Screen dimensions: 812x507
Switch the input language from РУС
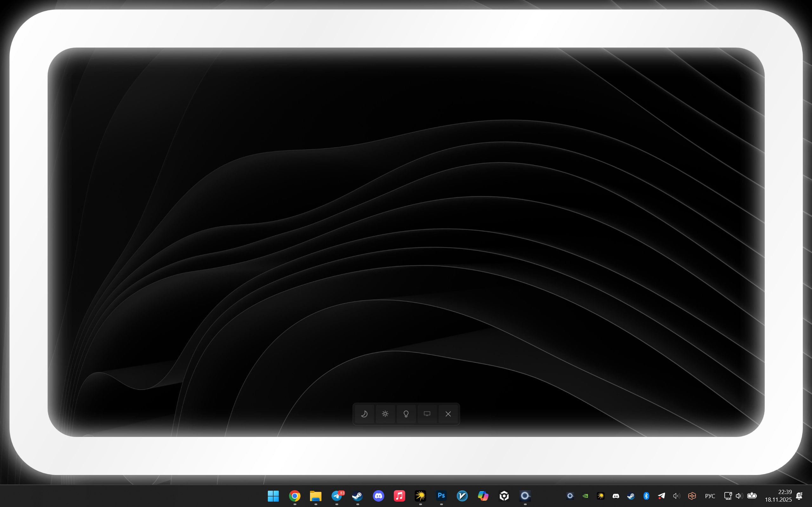710,496
